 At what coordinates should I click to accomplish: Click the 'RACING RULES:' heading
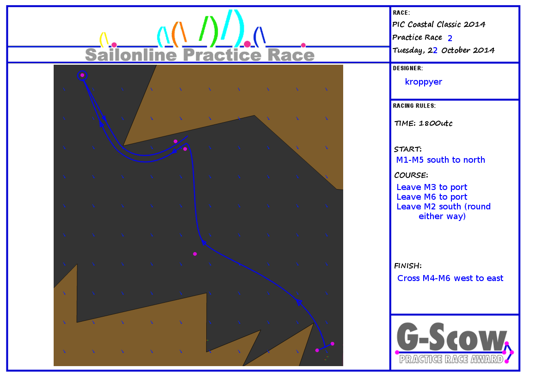(x=414, y=106)
